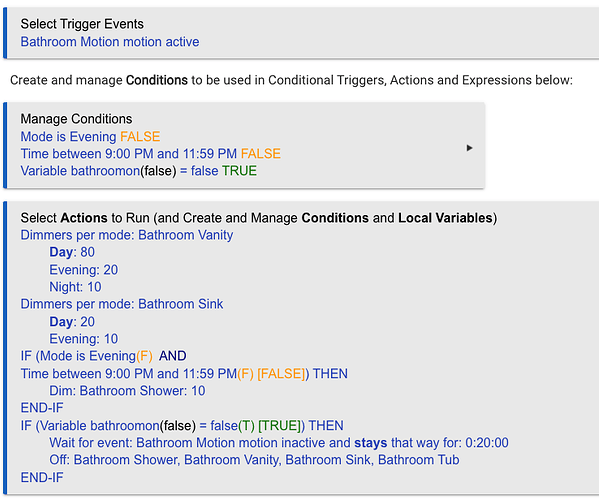Open the Time between 9:00 PM condition
599x500 pixels.
151,154
